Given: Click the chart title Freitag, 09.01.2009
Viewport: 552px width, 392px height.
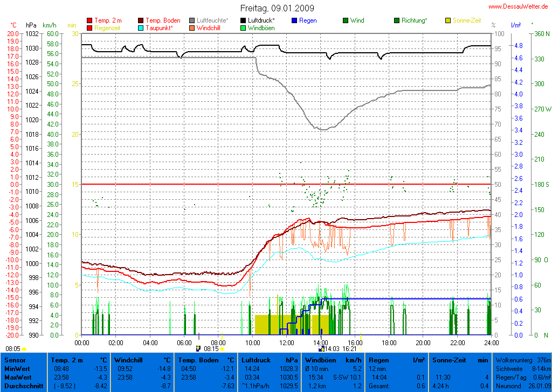Looking at the screenshot, I should pyautogui.click(x=277, y=9).
